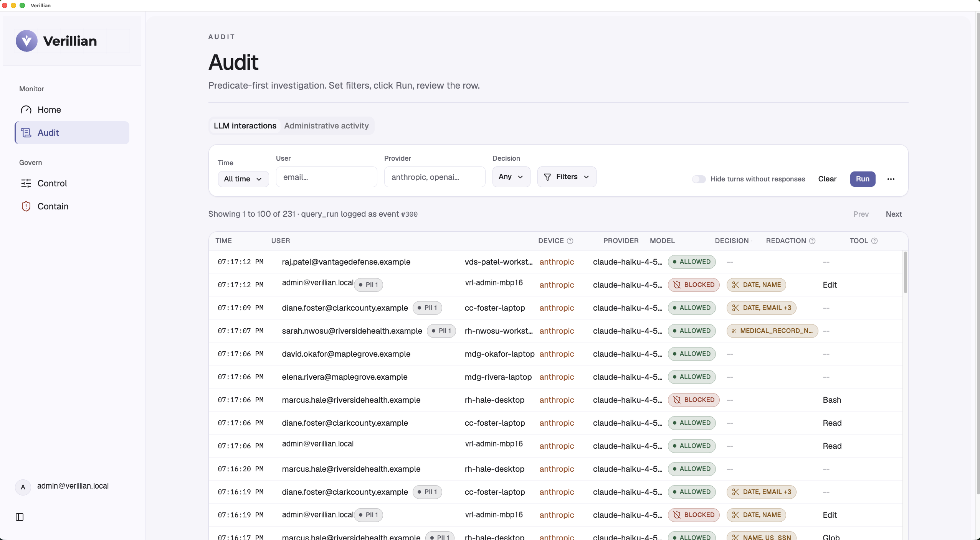The image size is (980, 540).
Task: Open the All time dropdown
Action: tap(243, 179)
